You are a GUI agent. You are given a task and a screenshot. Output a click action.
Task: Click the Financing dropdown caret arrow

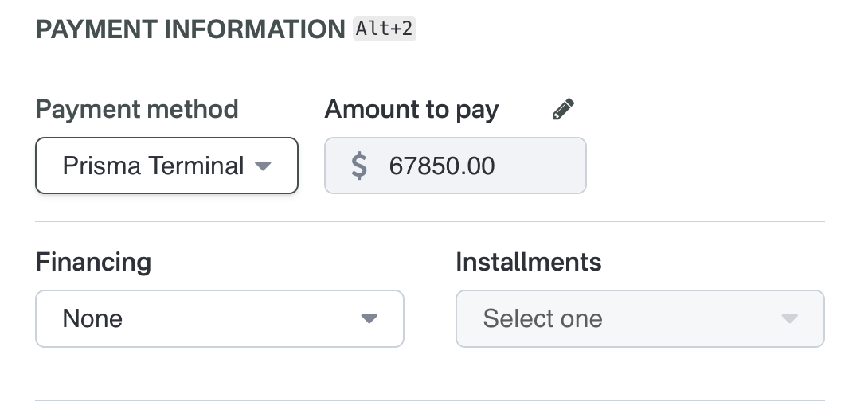[369, 319]
